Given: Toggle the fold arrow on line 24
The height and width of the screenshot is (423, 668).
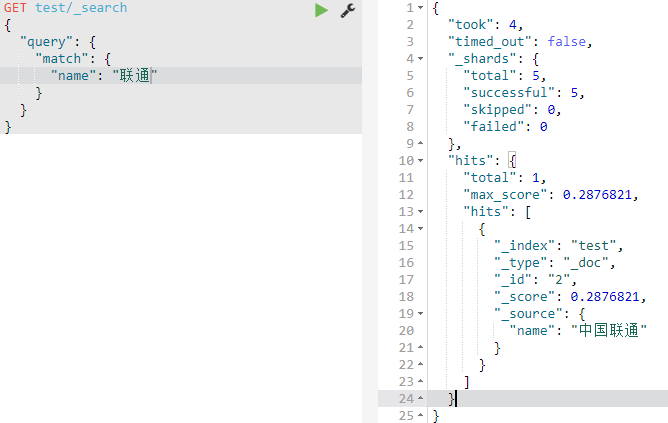Looking at the screenshot, I should click(x=420, y=398).
